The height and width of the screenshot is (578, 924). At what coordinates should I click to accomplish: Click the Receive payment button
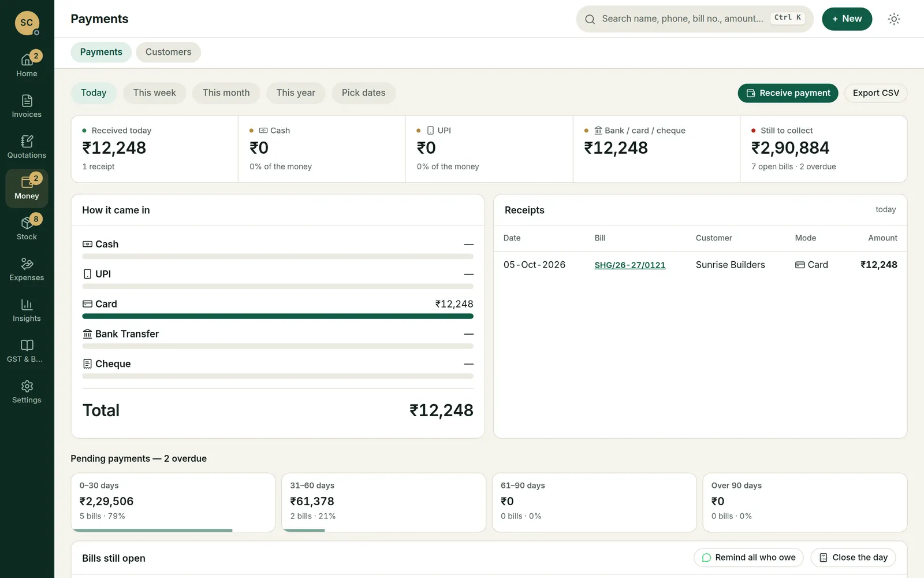788,93
